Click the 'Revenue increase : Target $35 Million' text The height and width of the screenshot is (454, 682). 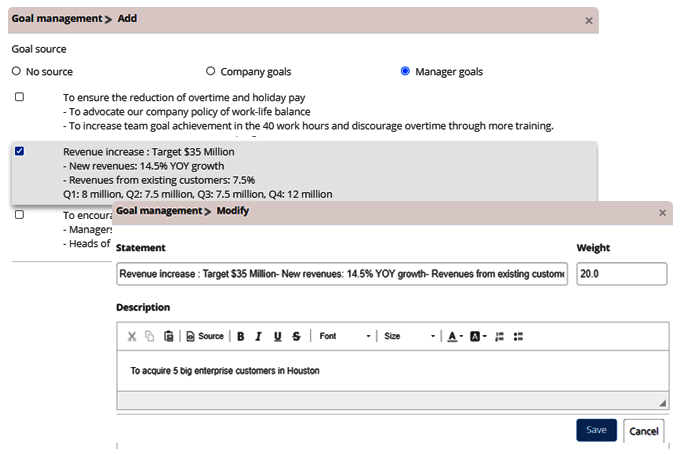point(149,152)
